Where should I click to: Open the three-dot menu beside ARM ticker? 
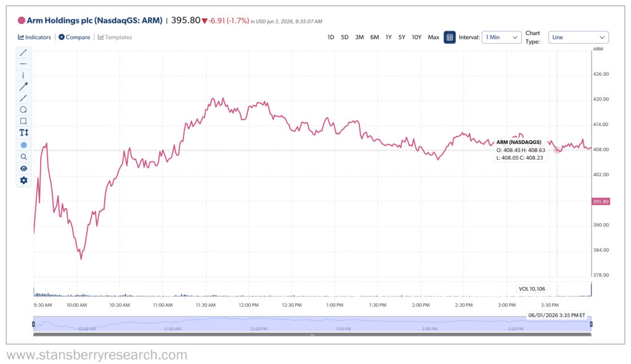pyautogui.click(x=166, y=21)
